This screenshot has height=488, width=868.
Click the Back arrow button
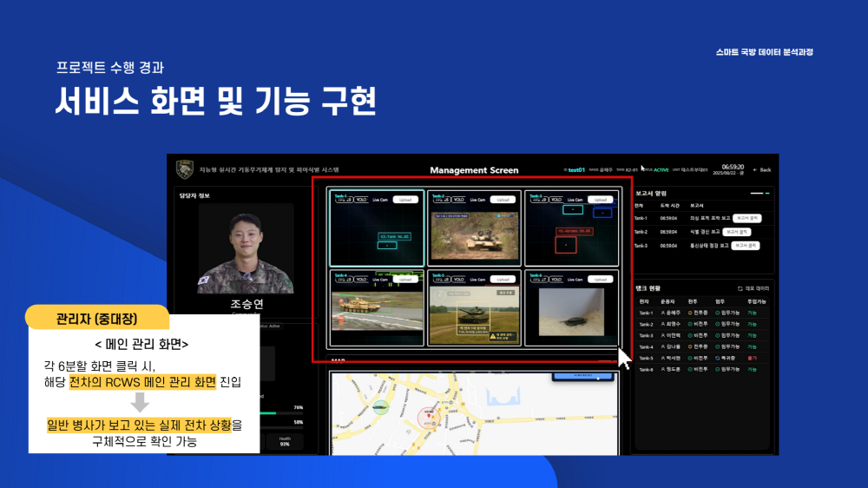(x=762, y=170)
